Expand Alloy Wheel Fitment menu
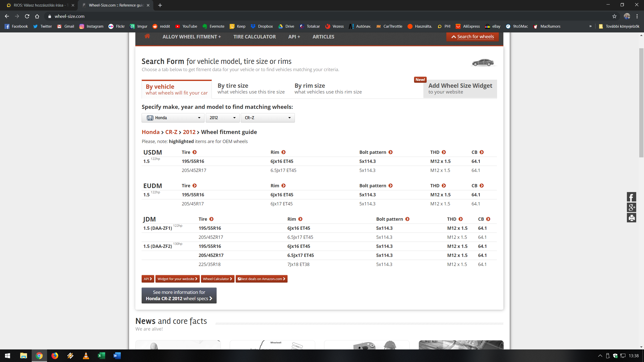Screen dimensions: 644x362 point(191,37)
